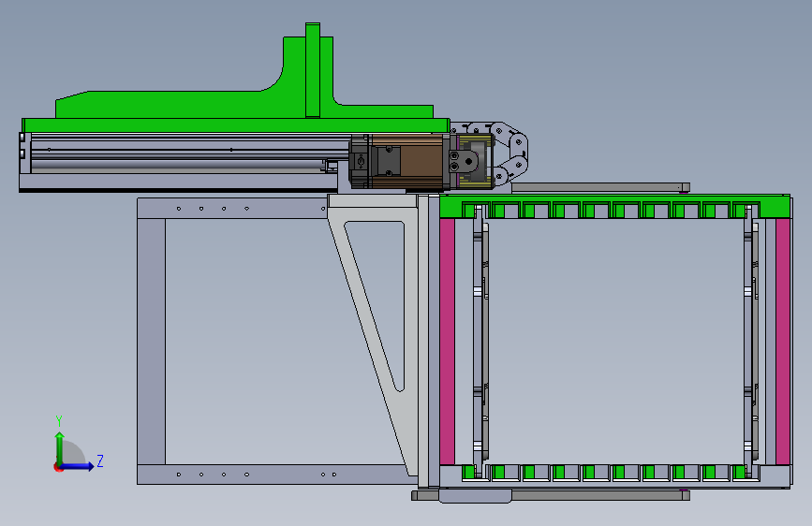
Task: Click the blue Z axis arrow of the triad
Action: click(x=77, y=466)
